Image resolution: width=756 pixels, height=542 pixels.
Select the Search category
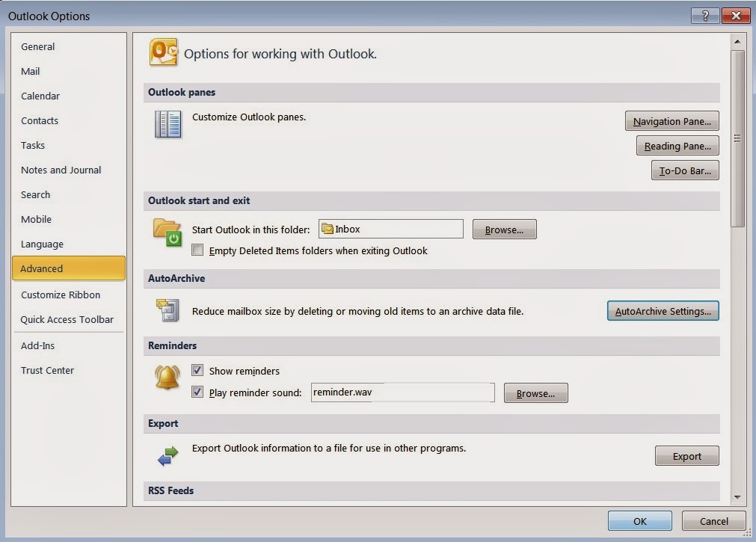[69, 194]
